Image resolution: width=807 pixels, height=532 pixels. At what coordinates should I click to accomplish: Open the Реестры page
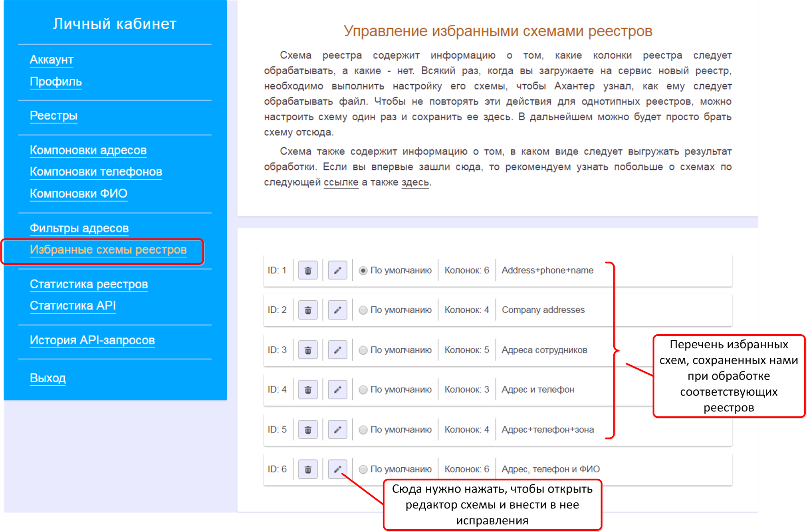click(54, 115)
